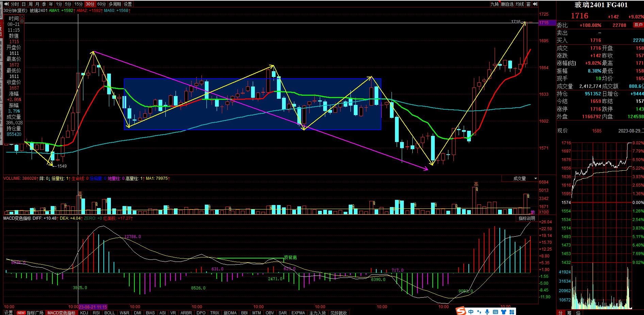Click the Sogou microphone voice input icon
Image resolution: width=644 pixels, height=315 pixels.
487,312
